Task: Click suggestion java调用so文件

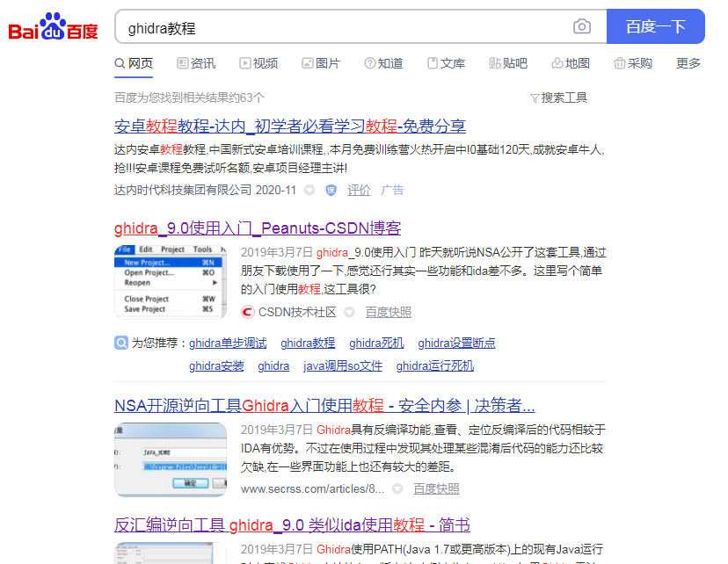Action: point(343,366)
